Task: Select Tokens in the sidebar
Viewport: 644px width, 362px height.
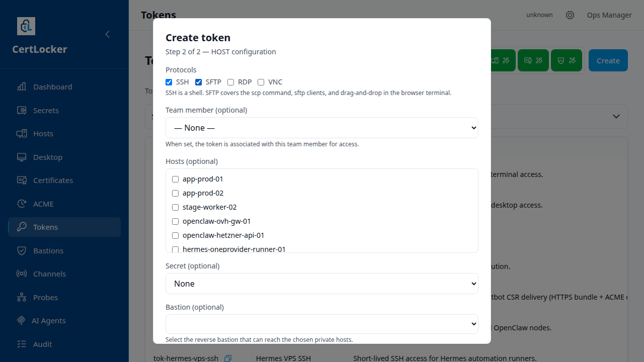Action: (x=64, y=227)
